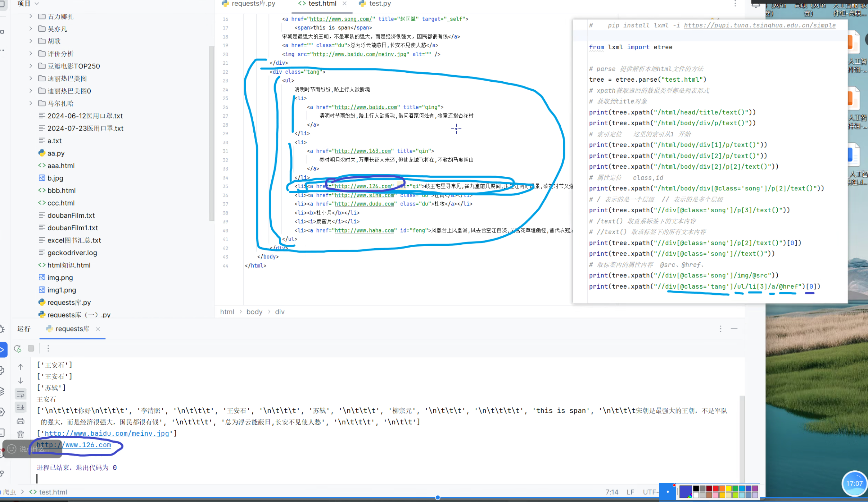Close the requests库 run tab
The image size is (868, 502).
(98, 329)
